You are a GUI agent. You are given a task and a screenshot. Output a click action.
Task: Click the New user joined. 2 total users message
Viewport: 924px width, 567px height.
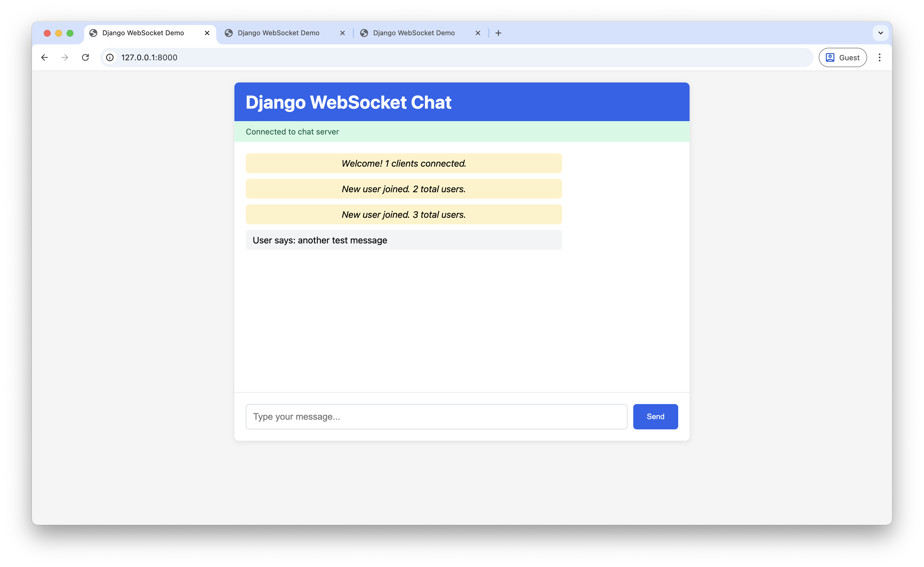(404, 189)
